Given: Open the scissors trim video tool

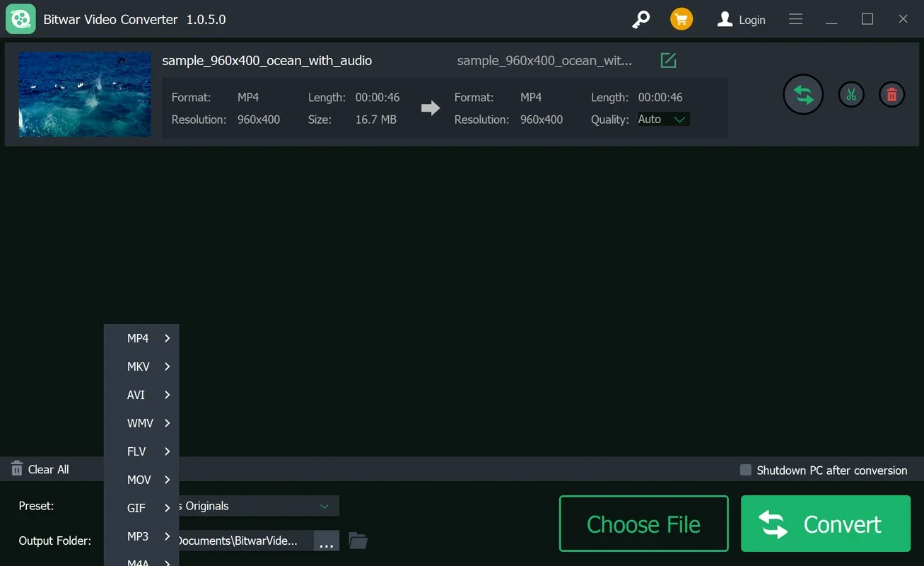Looking at the screenshot, I should tap(851, 94).
